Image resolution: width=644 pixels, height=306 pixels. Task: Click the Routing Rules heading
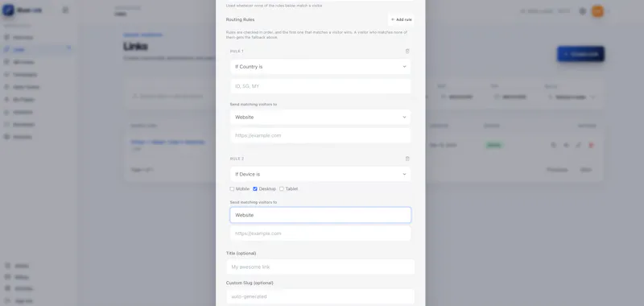point(240,19)
